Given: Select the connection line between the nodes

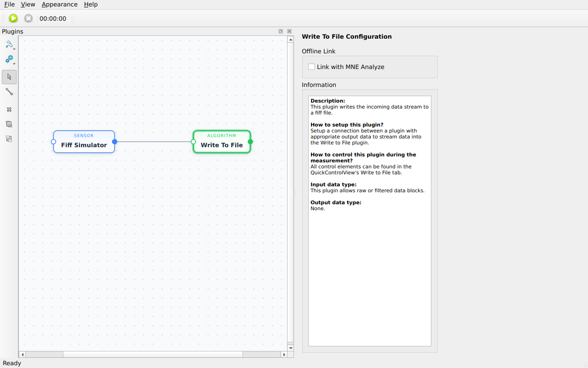Looking at the screenshot, I should point(154,142).
